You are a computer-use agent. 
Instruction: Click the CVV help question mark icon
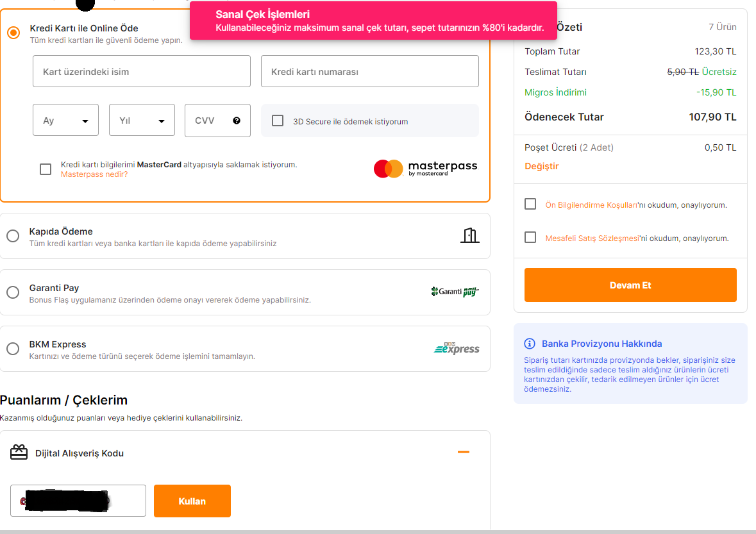click(x=237, y=121)
